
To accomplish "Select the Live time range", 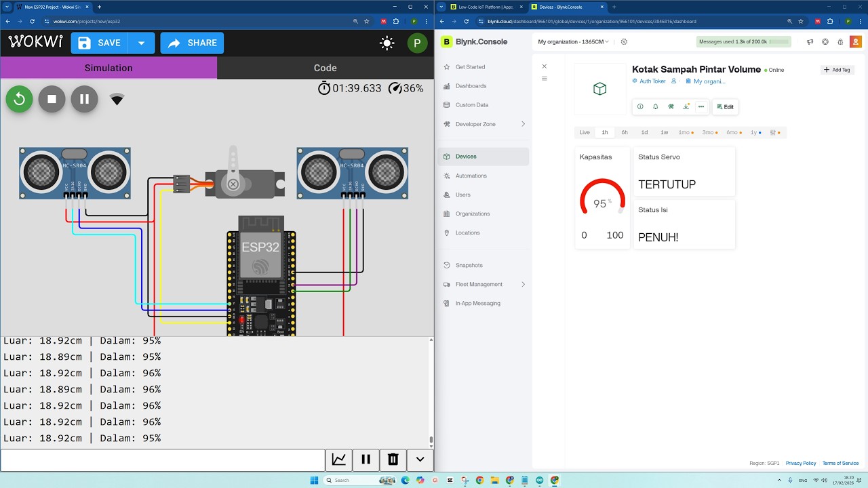I will pyautogui.click(x=585, y=133).
